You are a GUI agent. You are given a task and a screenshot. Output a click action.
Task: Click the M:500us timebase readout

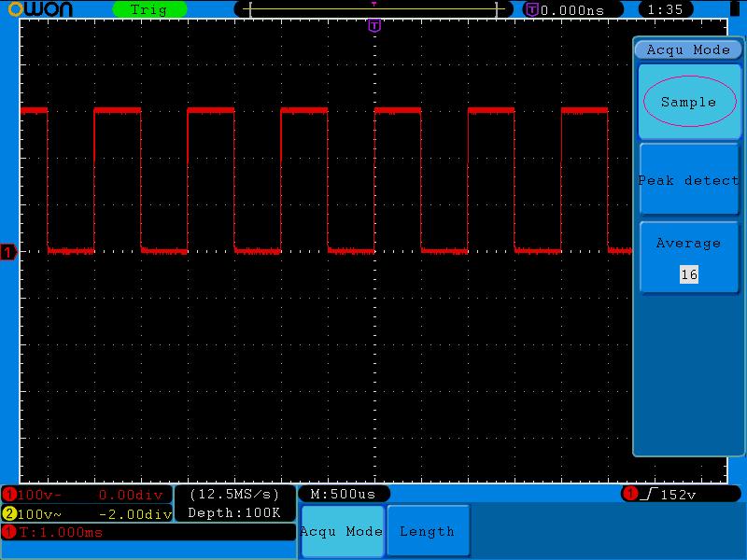343,494
